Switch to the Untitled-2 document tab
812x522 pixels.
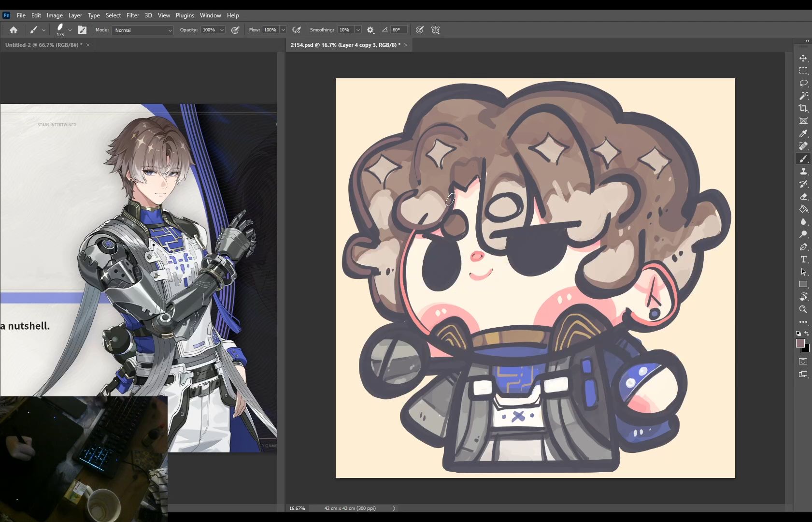43,45
